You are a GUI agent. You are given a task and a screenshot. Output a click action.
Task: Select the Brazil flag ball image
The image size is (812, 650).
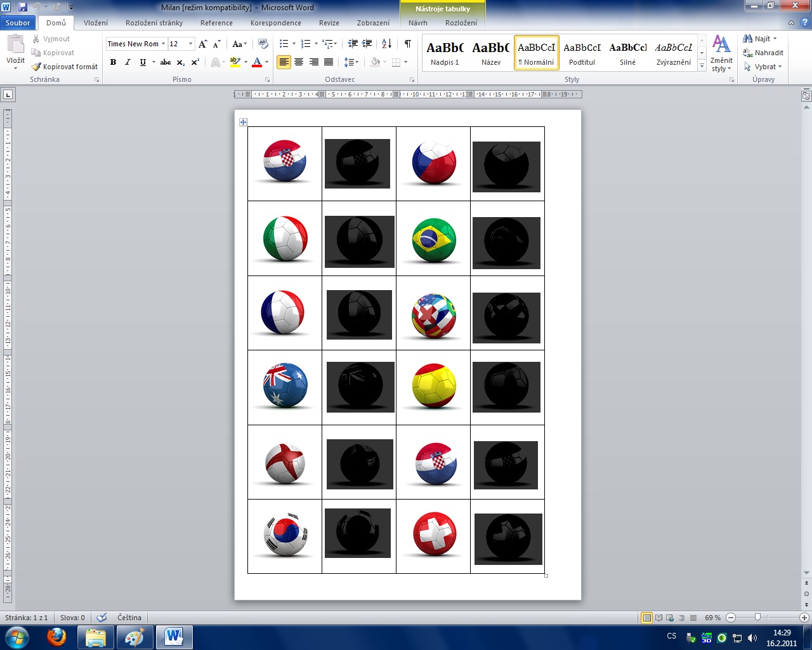[434, 241]
